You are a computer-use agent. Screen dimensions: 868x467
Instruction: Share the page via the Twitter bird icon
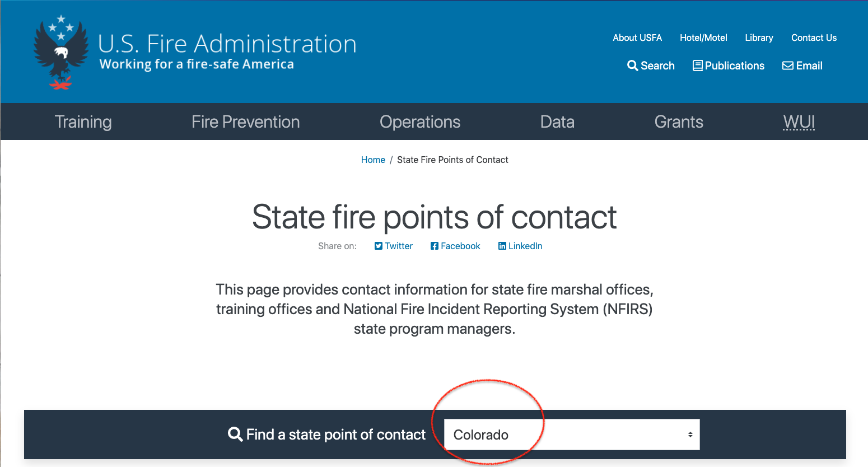tap(379, 246)
